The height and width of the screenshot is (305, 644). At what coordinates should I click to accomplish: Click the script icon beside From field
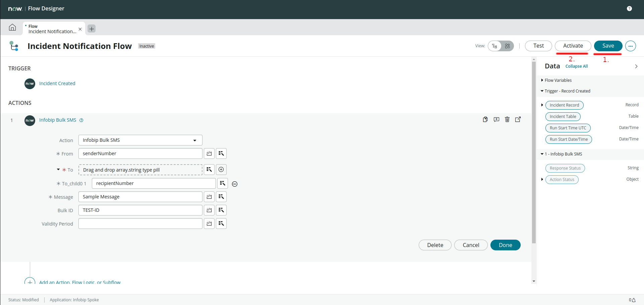[x=209, y=154]
